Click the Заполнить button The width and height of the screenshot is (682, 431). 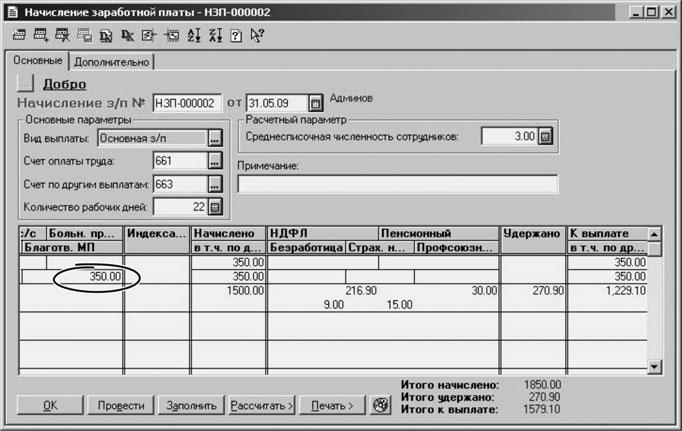pos(191,406)
